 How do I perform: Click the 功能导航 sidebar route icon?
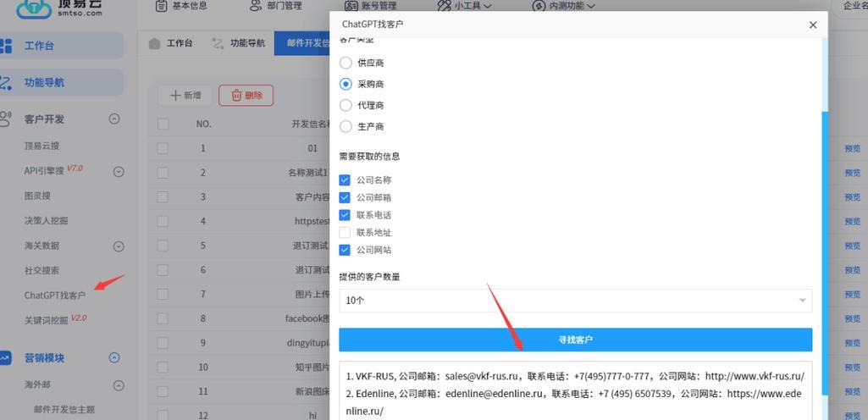coord(5,83)
